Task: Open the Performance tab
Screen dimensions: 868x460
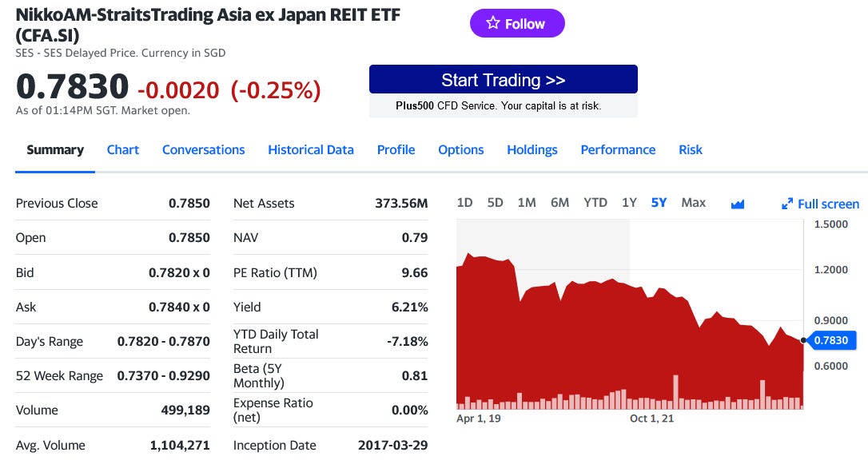Action: [618, 149]
